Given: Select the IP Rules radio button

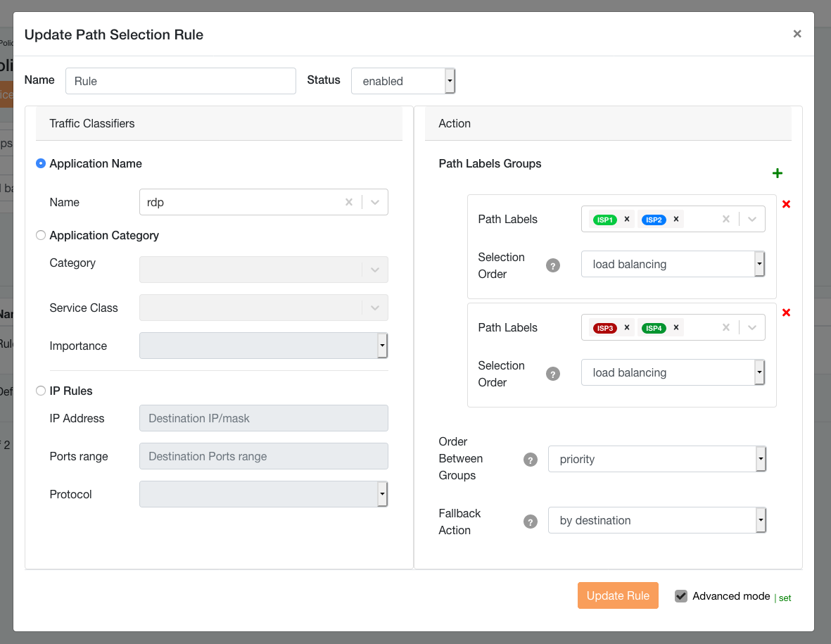Looking at the screenshot, I should 41,391.
